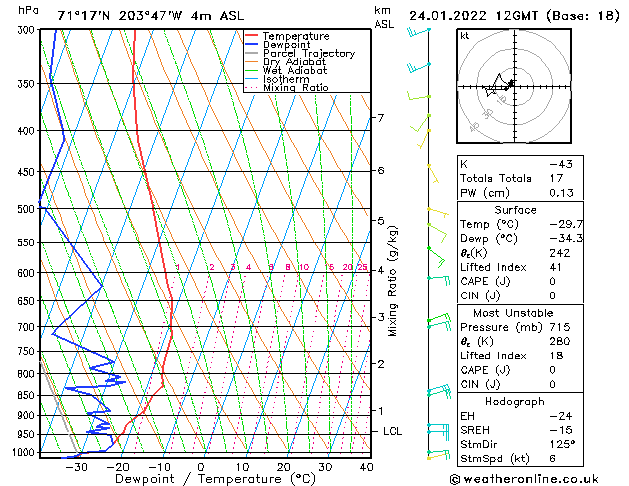Click the surface Lifted Index value 41
629x486 pixels.
pos(556,267)
